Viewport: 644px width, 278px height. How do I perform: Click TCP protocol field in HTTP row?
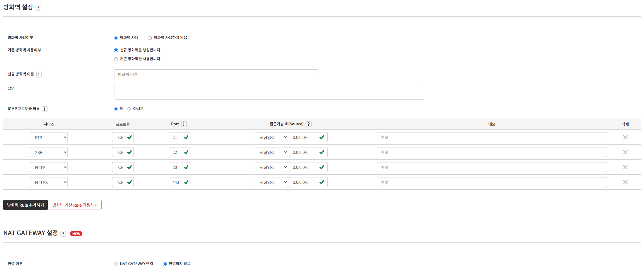coord(123,167)
